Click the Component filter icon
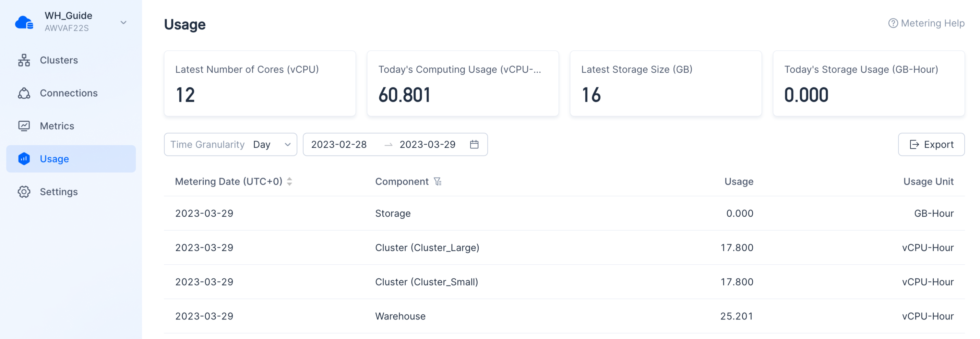The width and height of the screenshot is (980, 339). click(x=438, y=181)
